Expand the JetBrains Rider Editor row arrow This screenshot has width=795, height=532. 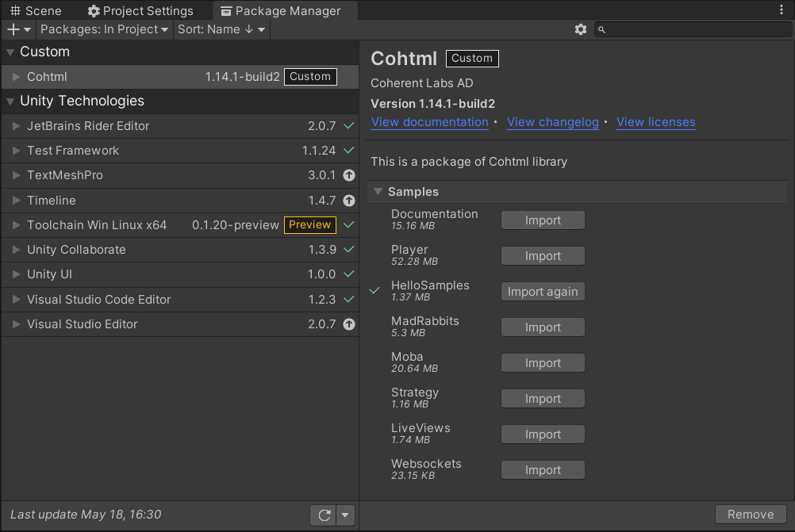tap(16, 125)
